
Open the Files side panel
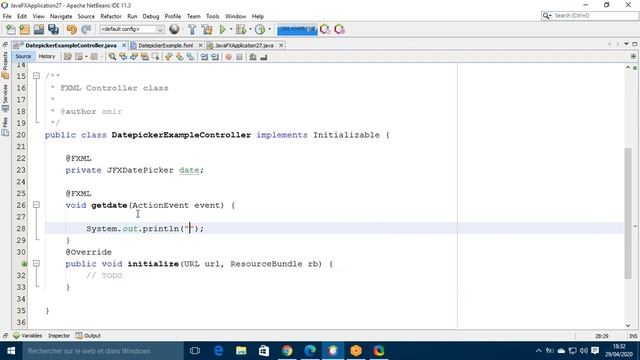(x=5, y=127)
